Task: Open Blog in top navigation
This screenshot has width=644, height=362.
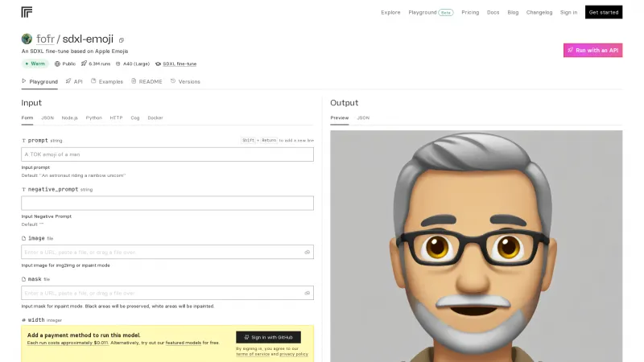Action: 513,12
